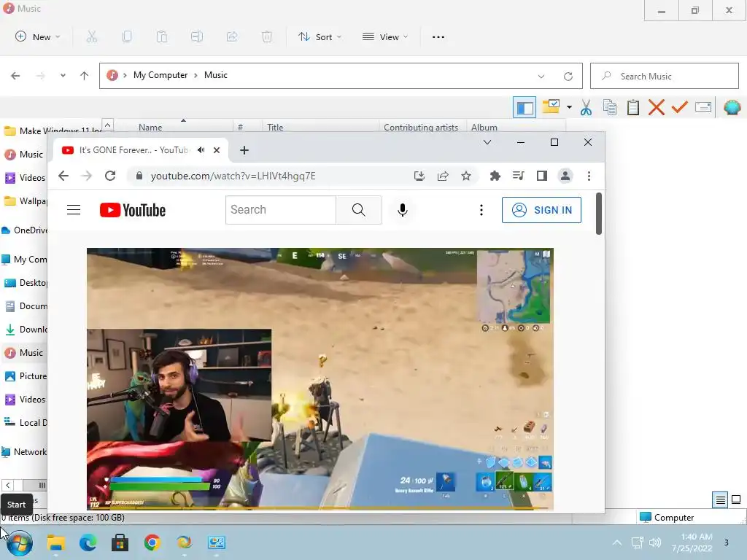Click the Paste icon in Explorer toolbar

pyautogui.click(x=162, y=36)
